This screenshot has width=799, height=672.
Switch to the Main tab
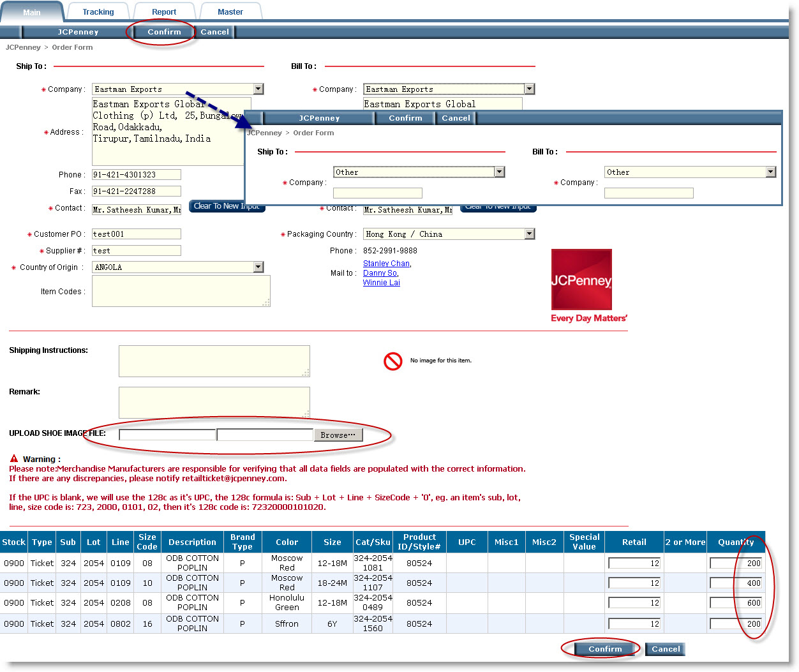[32, 11]
